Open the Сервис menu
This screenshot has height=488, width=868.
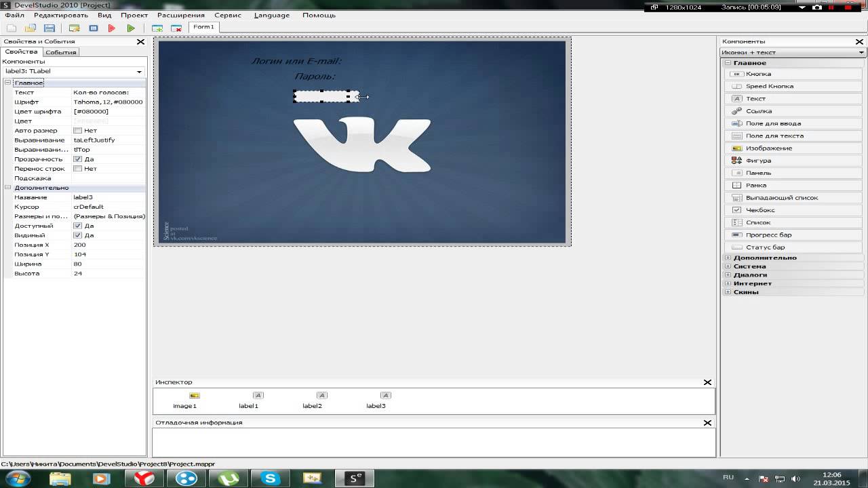coord(228,15)
